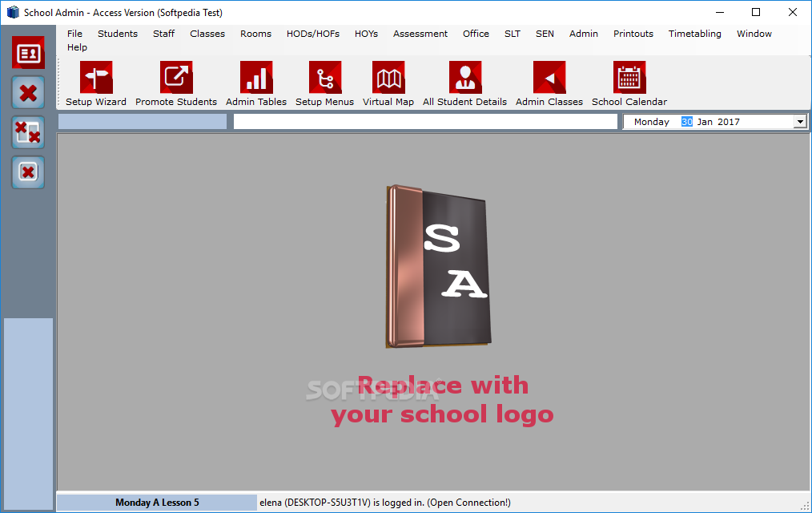Click the empty white text field beside the date
Viewport: 812px width, 513px height.
pyautogui.click(x=425, y=122)
